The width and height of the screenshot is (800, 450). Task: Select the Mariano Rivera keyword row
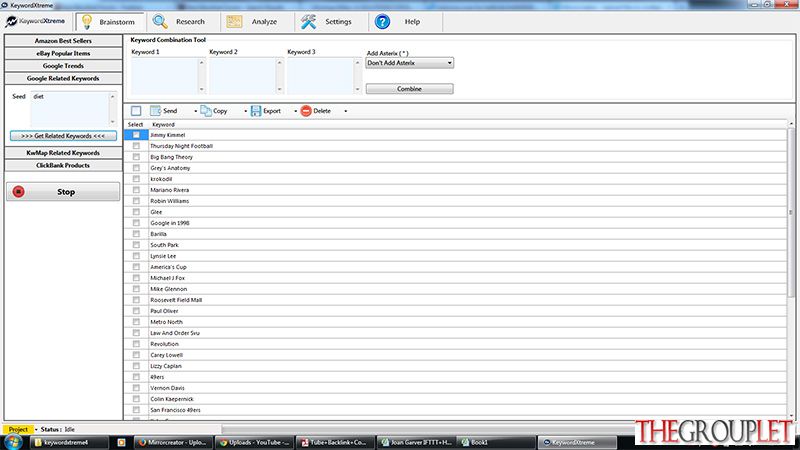pos(456,190)
